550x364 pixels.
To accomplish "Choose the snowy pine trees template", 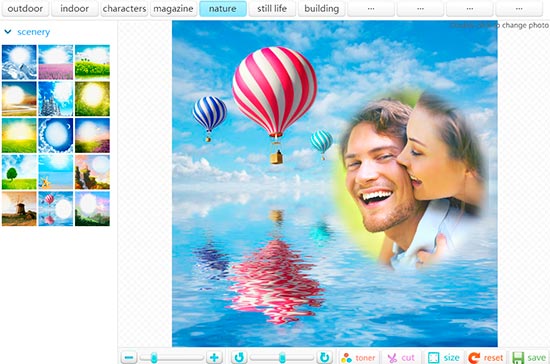I will click(56, 99).
